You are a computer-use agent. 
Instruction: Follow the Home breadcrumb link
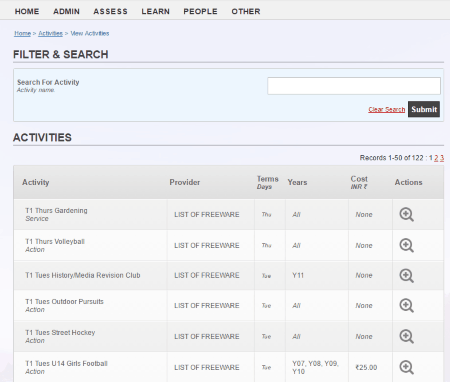point(22,33)
